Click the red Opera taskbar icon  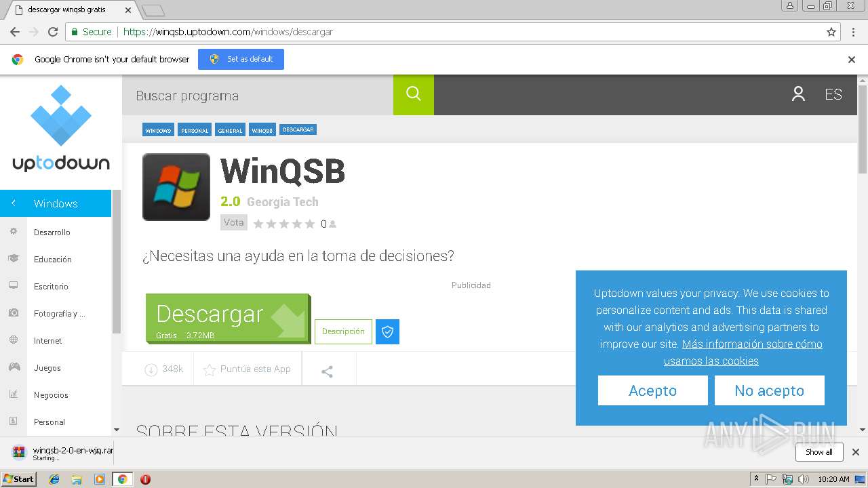pos(145,479)
